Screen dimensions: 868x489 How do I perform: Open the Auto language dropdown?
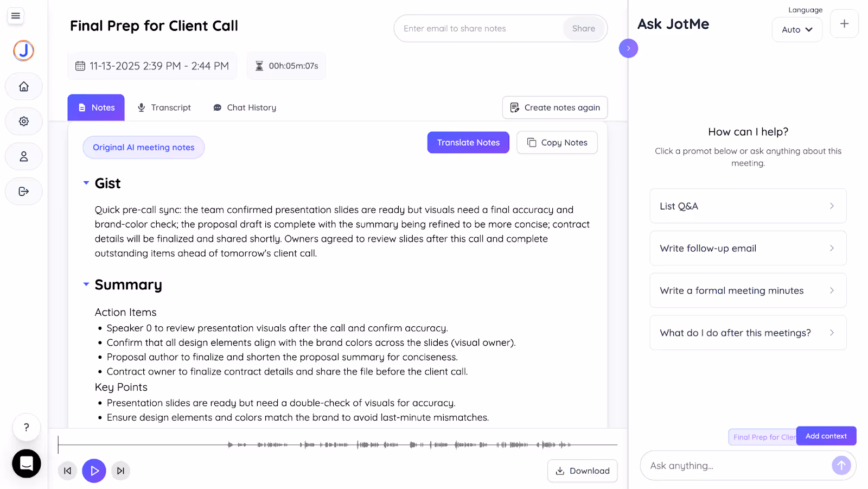[796, 30]
